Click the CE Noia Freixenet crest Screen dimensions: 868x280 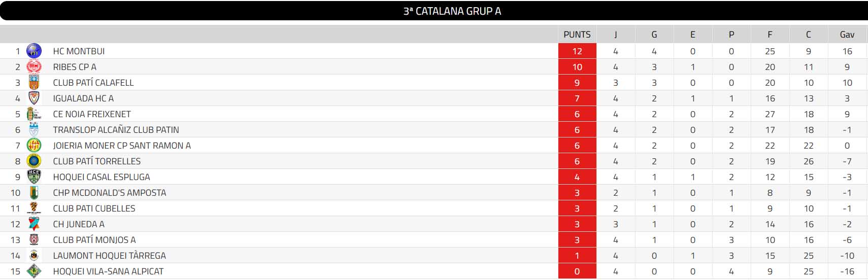[x=34, y=114]
